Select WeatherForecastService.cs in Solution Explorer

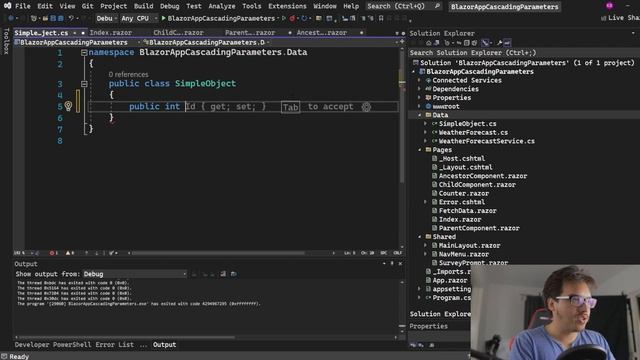coord(487,141)
